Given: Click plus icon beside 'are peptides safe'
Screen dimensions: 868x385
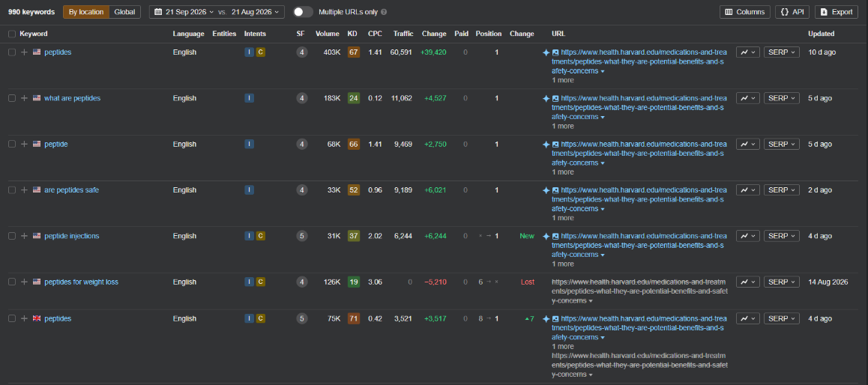Looking at the screenshot, I should click(24, 190).
